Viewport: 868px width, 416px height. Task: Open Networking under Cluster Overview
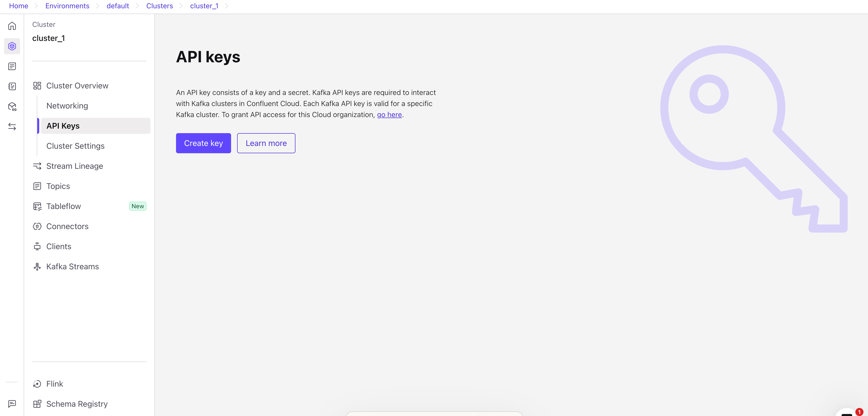67,105
